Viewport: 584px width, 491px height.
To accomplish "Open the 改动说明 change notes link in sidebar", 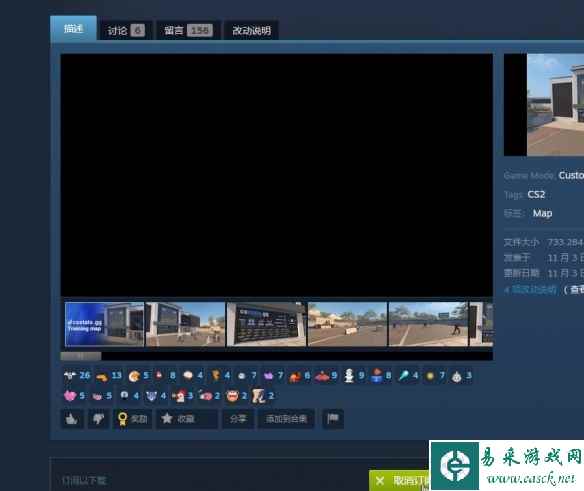I will click(530, 289).
